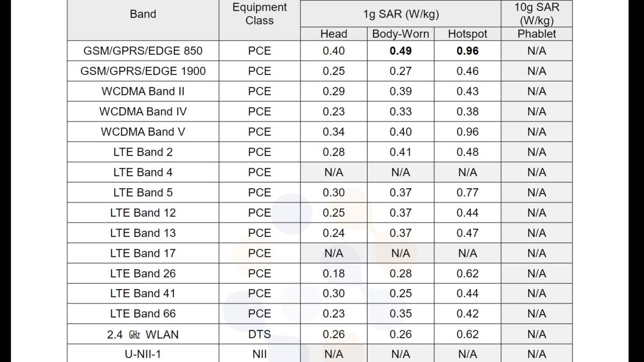Screen dimensions: 644x362
Task: Select the 1g SAR (W/kg) header cell
Action: click(x=401, y=14)
